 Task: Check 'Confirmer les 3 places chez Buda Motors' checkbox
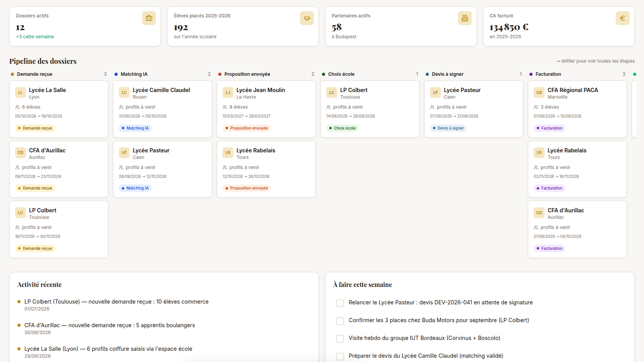(340, 321)
